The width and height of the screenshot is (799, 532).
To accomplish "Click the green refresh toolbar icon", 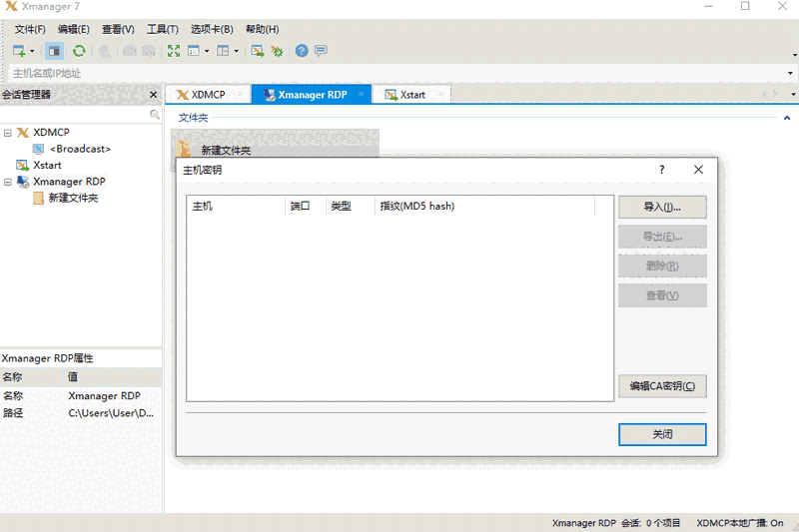I will coord(79,51).
